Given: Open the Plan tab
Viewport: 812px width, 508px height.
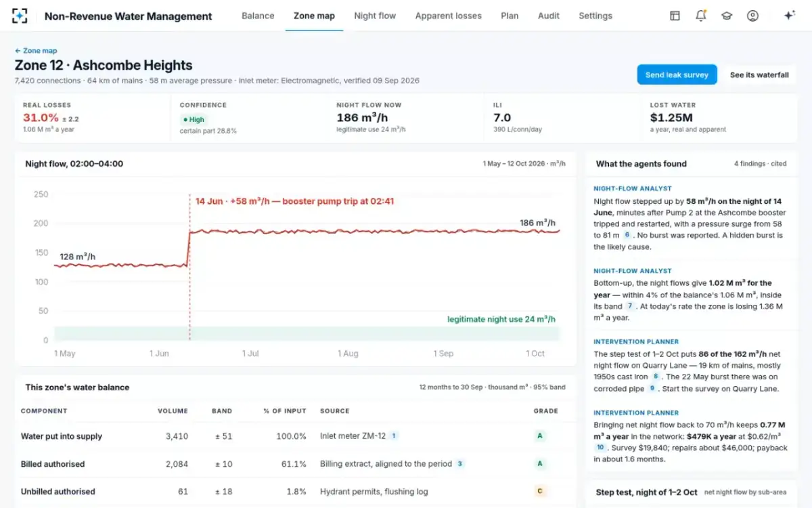Looking at the screenshot, I should coord(510,16).
